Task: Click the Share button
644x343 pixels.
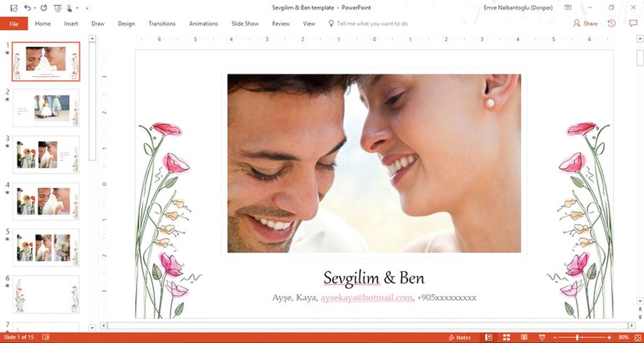Action: (x=586, y=24)
